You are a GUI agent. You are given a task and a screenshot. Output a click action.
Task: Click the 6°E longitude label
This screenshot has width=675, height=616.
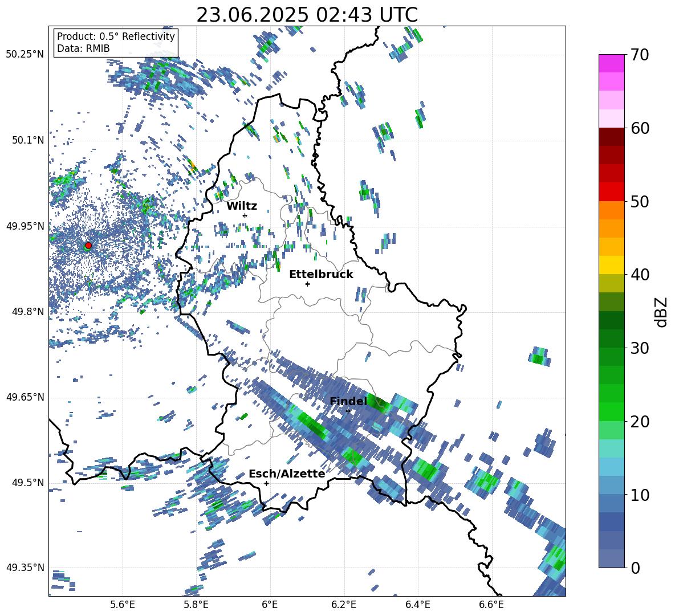[x=270, y=605]
